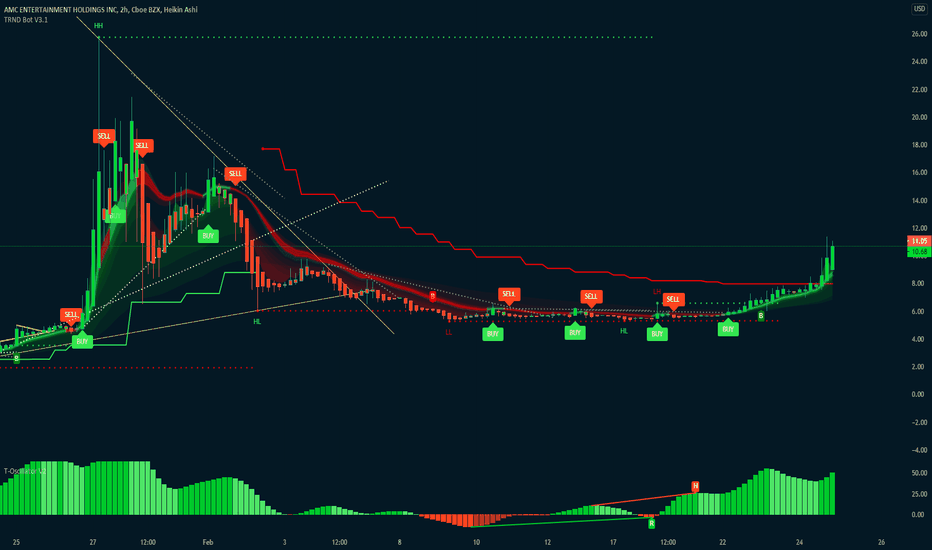The width and height of the screenshot is (932, 550).
Task: Click the 6.00 price axis label
Action: point(919,312)
